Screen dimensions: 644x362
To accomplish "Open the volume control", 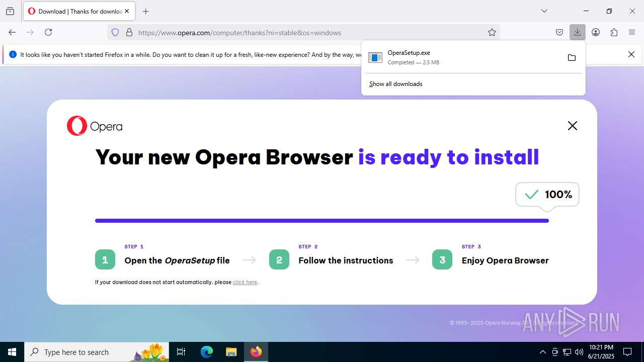I will pos(579,352).
